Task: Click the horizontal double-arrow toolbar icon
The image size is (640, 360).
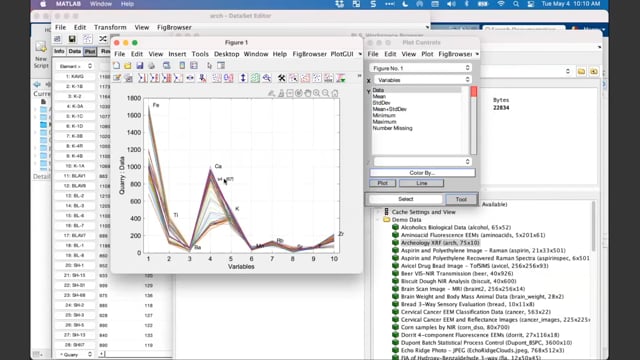Action: click(x=190, y=78)
